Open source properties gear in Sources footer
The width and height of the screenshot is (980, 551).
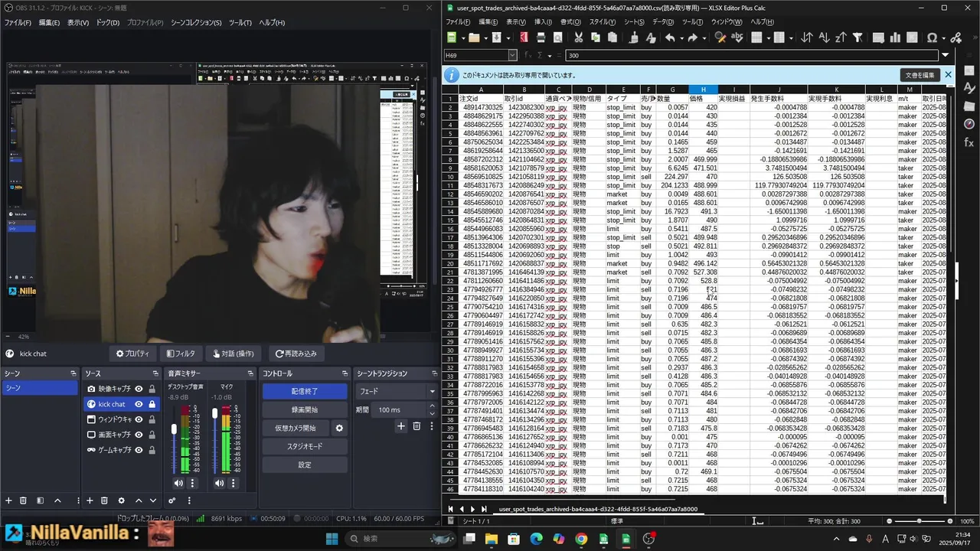click(121, 500)
